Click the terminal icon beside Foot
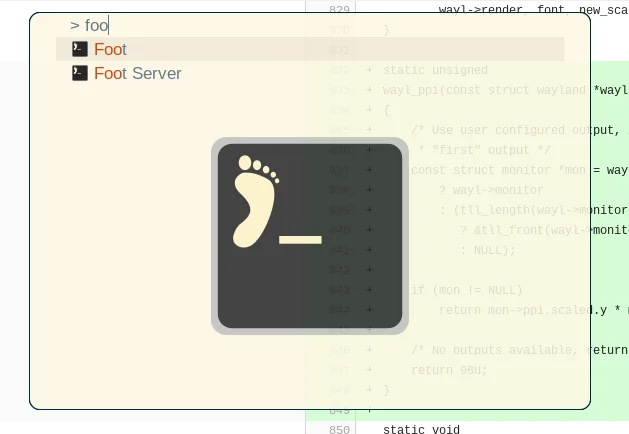 point(80,49)
